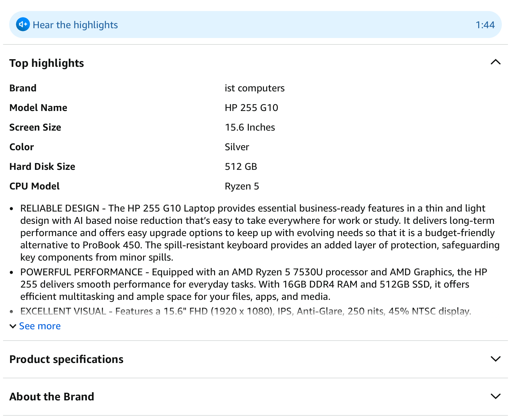Expand the Product specifications chevron
This screenshot has height=420, width=511.
point(495,359)
